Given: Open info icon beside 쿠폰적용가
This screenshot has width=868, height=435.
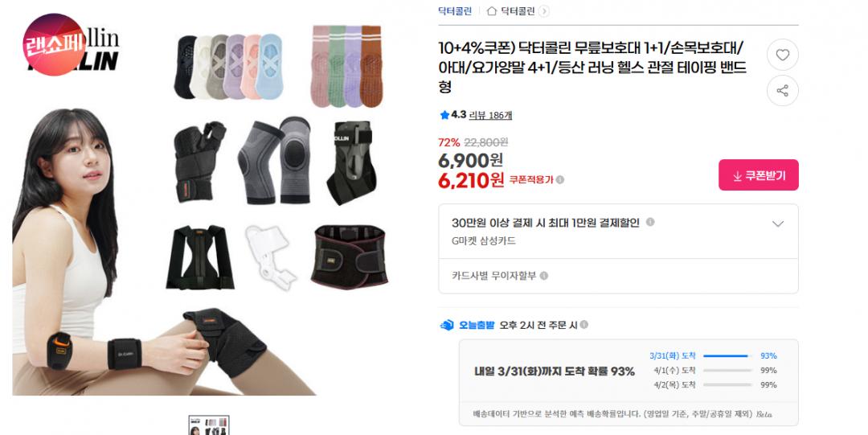Looking at the screenshot, I should pyautogui.click(x=560, y=180).
